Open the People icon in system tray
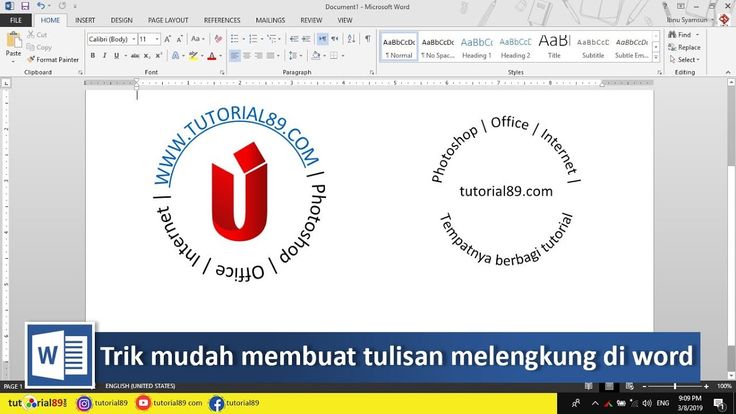 coord(576,403)
